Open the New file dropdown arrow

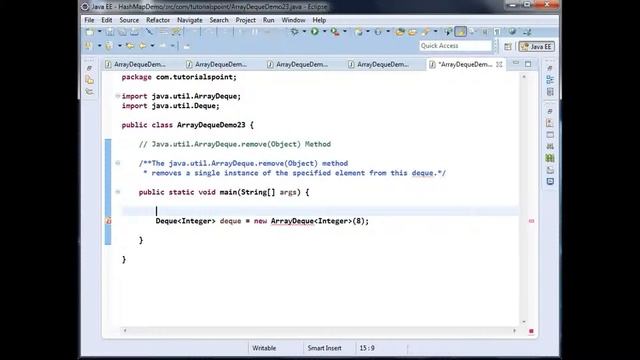click(99, 31)
